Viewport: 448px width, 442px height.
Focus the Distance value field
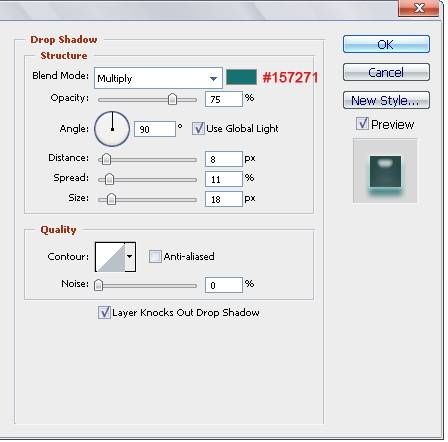coord(224,159)
